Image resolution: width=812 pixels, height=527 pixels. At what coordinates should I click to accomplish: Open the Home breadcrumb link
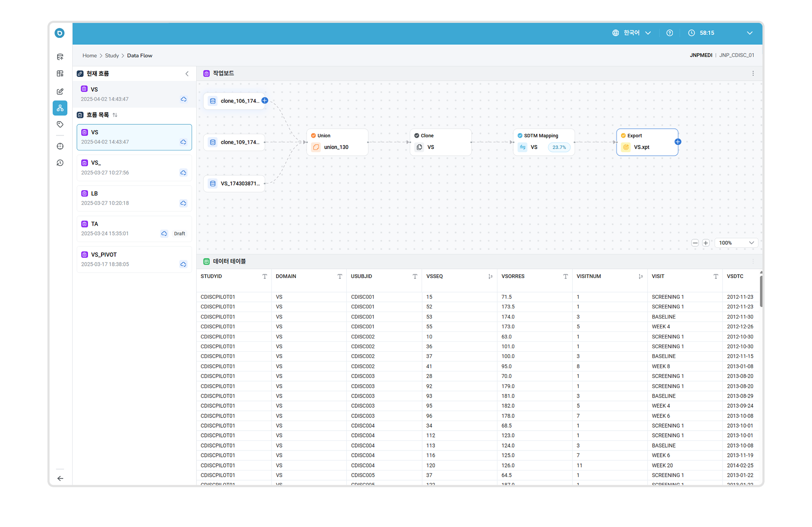[89, 55]
